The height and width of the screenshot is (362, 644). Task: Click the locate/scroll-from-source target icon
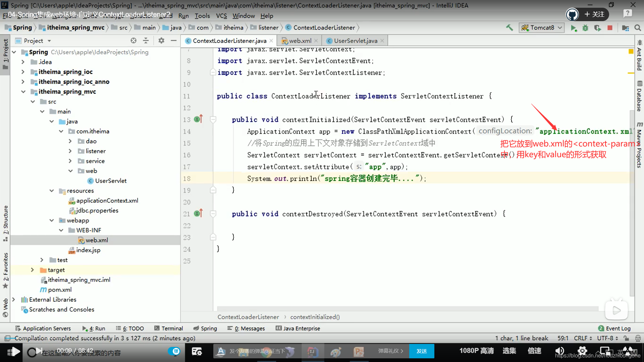coord(133,41)
